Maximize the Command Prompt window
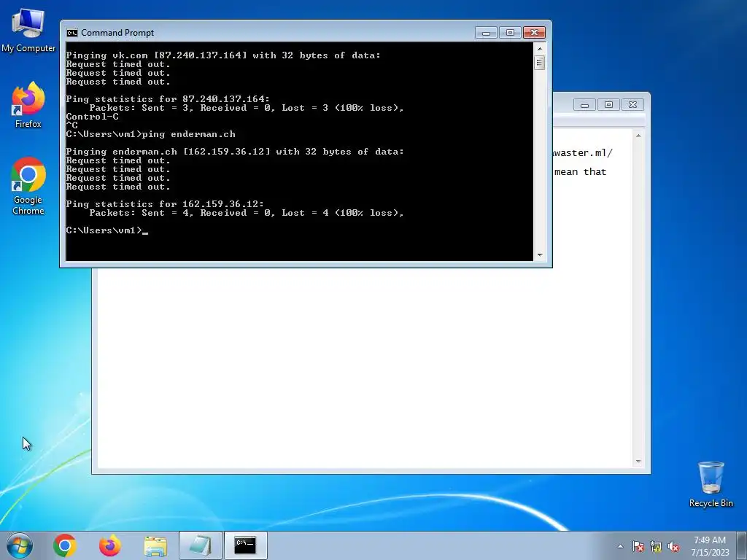The image size is (747, 560). [x=510, y=32]
